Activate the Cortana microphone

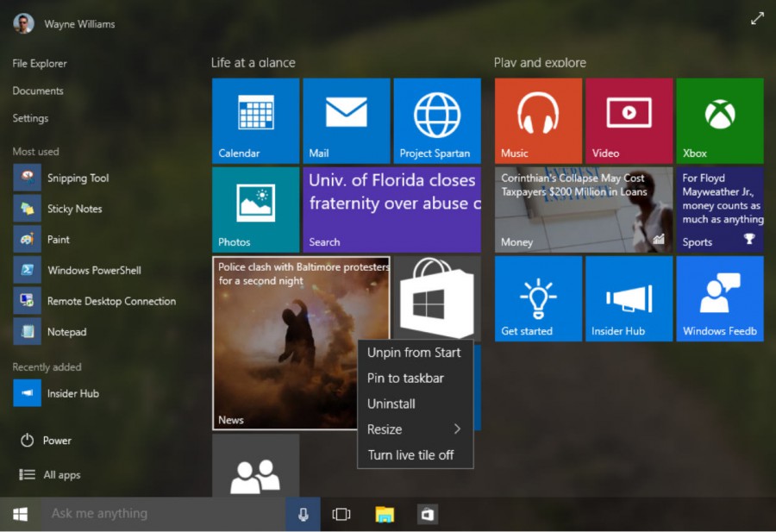pyautogui.click(x=302, y=514)
